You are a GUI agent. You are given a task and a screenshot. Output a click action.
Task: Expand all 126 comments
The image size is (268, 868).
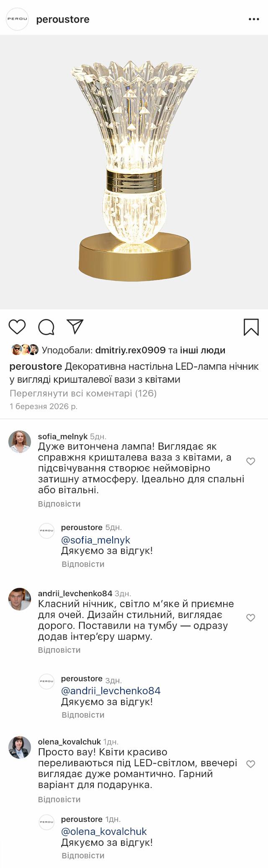coord(83,393)
